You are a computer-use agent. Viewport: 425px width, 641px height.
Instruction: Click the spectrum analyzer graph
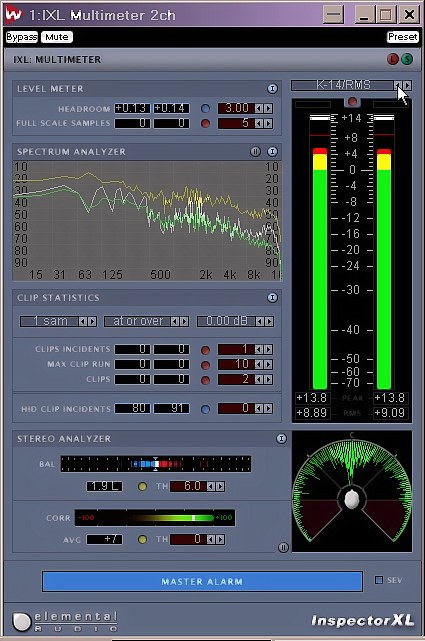click(x=147, y=221)
